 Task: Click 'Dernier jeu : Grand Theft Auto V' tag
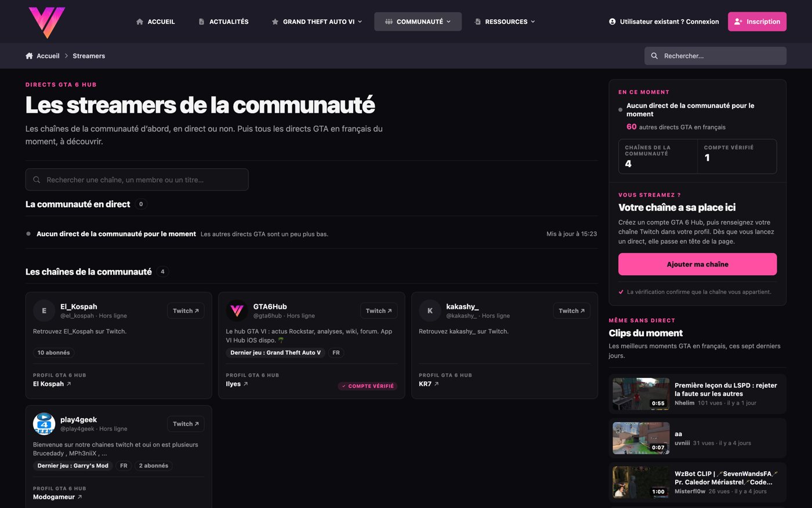tap(275, 352)
